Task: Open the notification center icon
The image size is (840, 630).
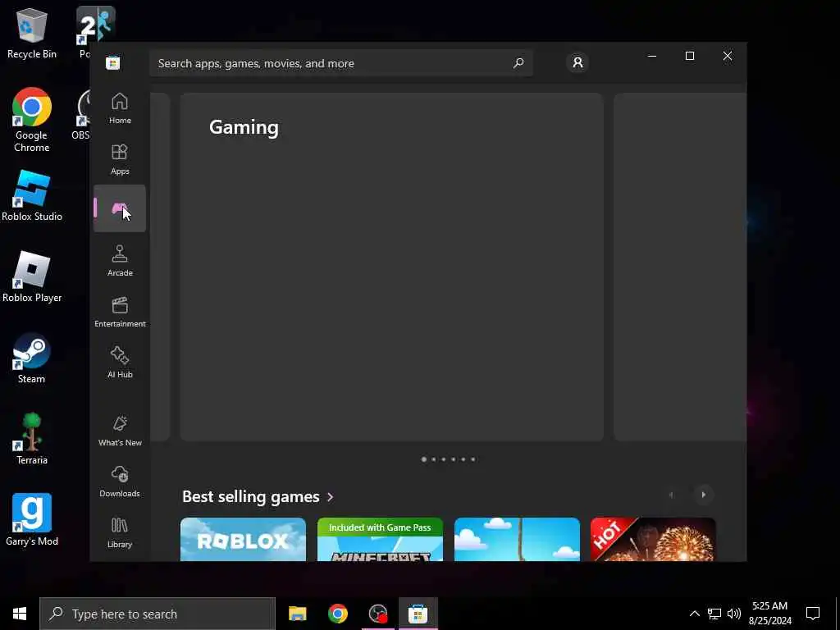Action: pos(813,614)
